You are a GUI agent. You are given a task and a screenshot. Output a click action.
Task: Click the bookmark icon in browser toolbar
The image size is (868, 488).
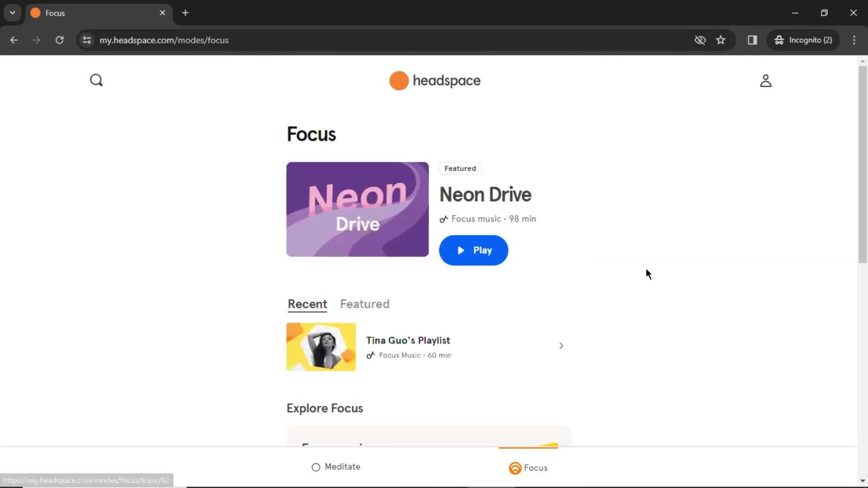click(x=722, y=40)
